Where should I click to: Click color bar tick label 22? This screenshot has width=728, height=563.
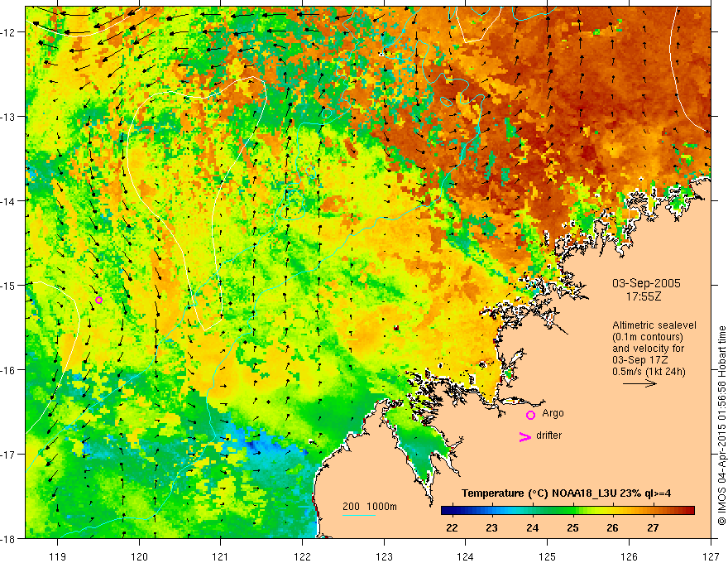[452, 528]
